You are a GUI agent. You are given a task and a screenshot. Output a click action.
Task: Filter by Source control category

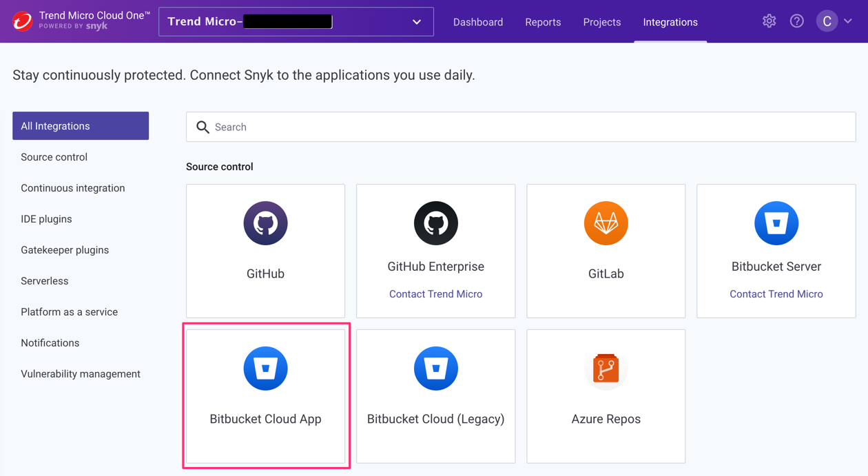click(54, 157)
